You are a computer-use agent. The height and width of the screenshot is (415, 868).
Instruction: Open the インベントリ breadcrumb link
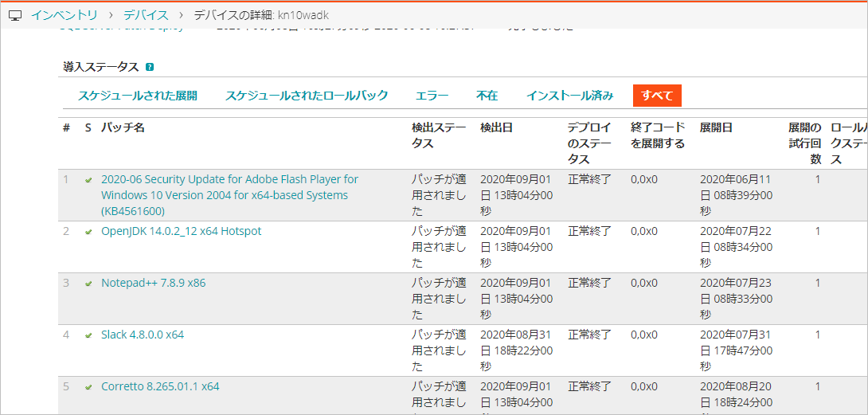(x=65, y=15)
